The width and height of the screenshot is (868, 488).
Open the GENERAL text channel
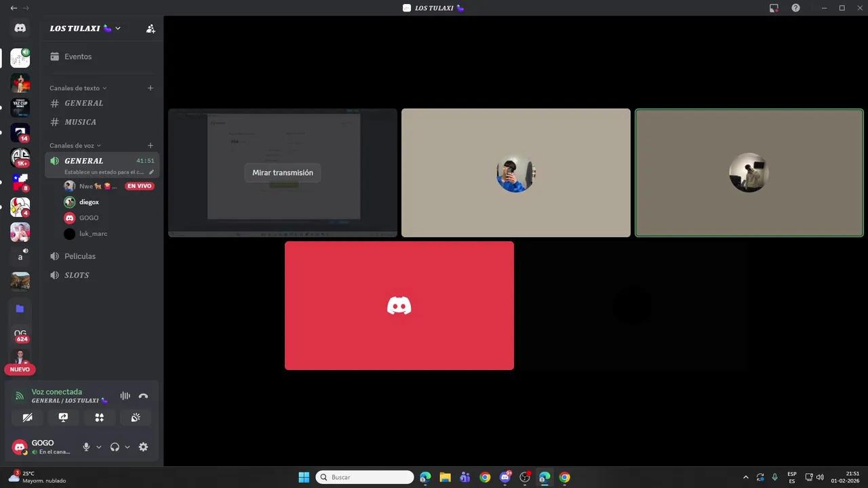pyautogui.click(x=102, y=103)
